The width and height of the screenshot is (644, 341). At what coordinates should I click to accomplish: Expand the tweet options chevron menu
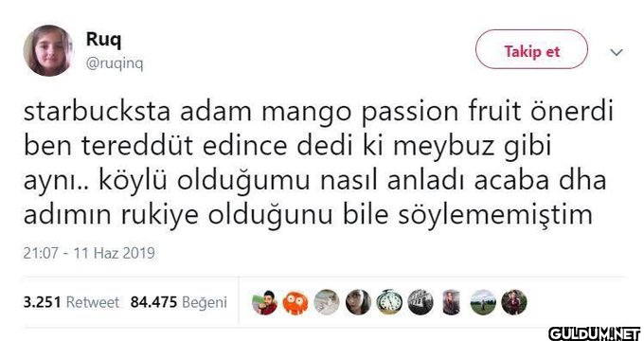point(617,52)
